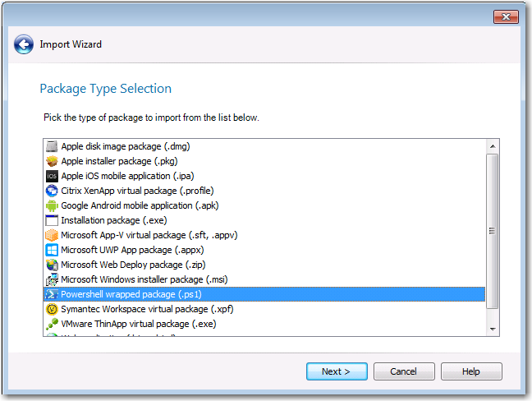This screenshot has width=532, height=401.
Task: Click the package list scrollbar thumb
Action: [x=493, y=231]
